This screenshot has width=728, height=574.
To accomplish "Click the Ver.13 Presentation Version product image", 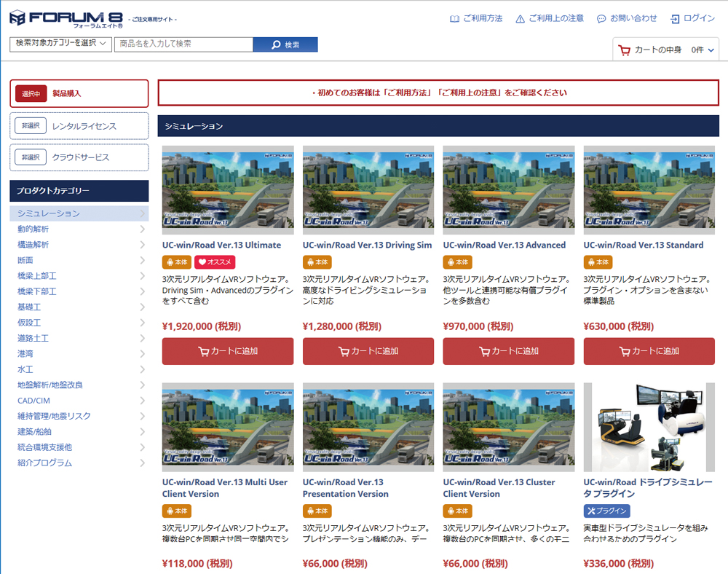I will 368,428.
